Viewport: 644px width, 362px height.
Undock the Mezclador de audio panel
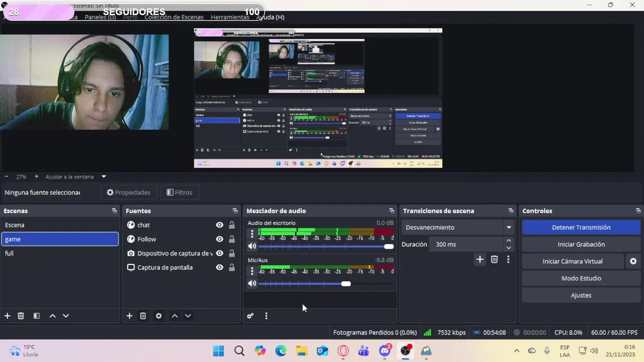pyautogui.click(x=391, y=211)
